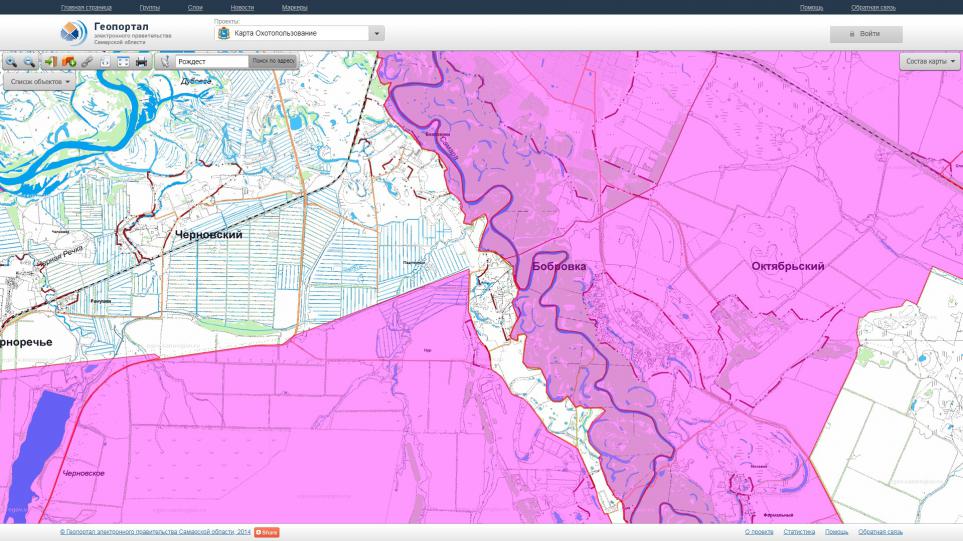Open the Слои menu item
This screenshot has height=541, width=963.
click(195, 8)
